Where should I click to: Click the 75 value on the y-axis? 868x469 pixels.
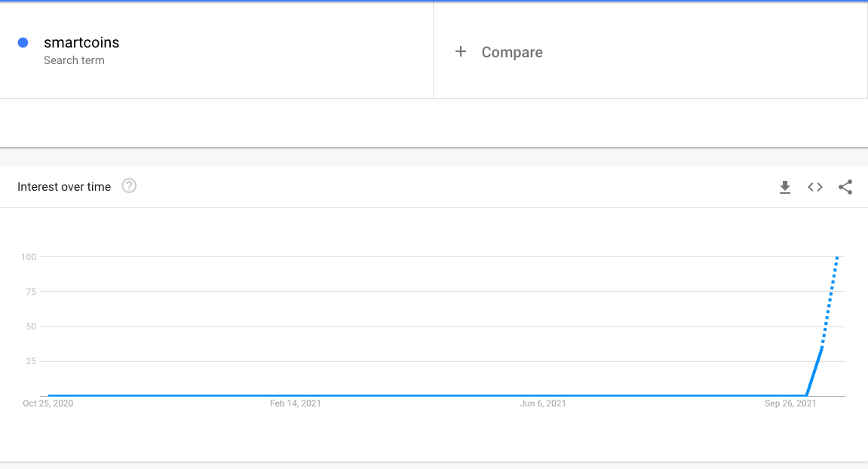click(x=31, y=292)
